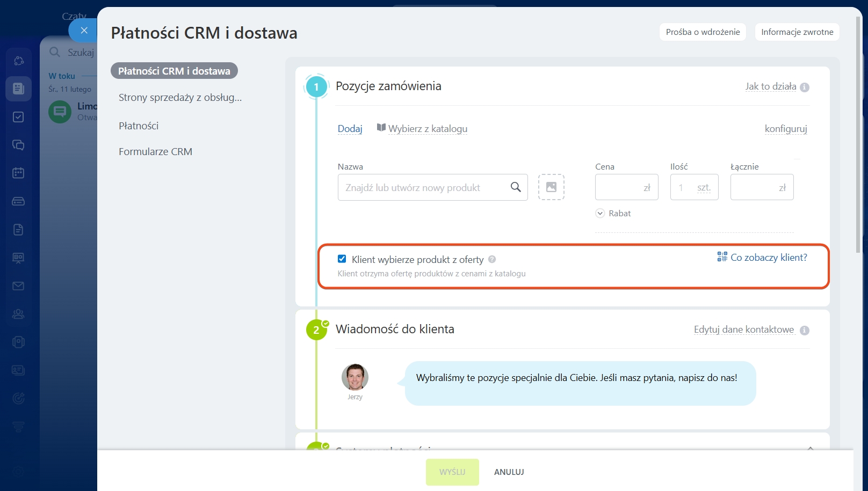Click the Co zobaczy klient? link
The width and height of the screenshot is (868, 491).
pos(768,258)
